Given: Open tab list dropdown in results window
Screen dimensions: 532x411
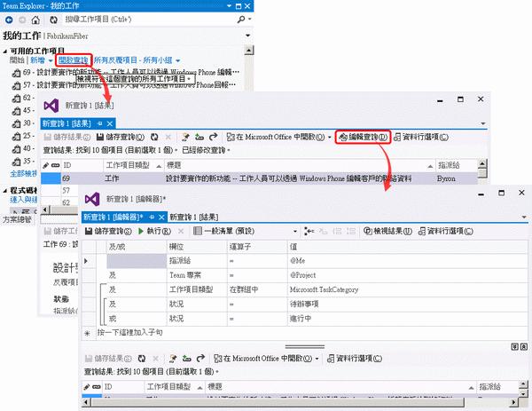Looking at the screenshot, I should (x=483, y=123).
